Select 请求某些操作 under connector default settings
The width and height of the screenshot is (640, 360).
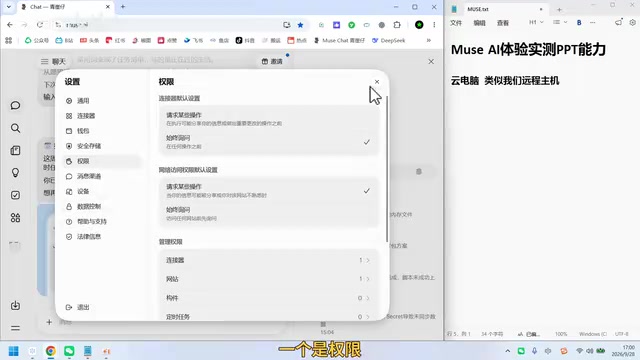pos(268,119)
